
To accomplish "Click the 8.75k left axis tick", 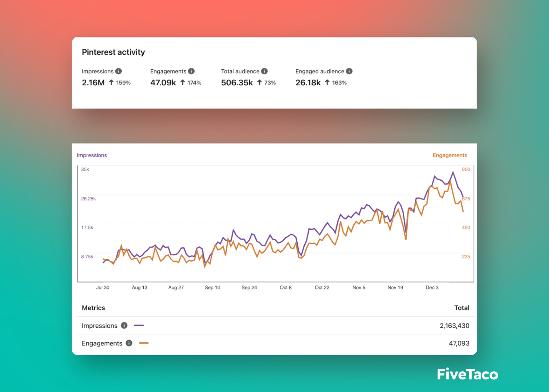I will (x=87, y=256).
